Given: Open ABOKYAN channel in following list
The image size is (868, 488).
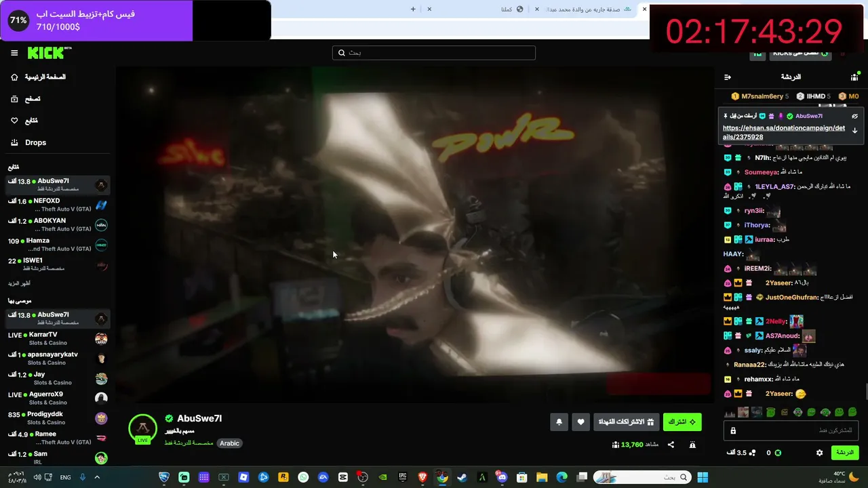Looking at the screenshot, I should coord(58,224).
